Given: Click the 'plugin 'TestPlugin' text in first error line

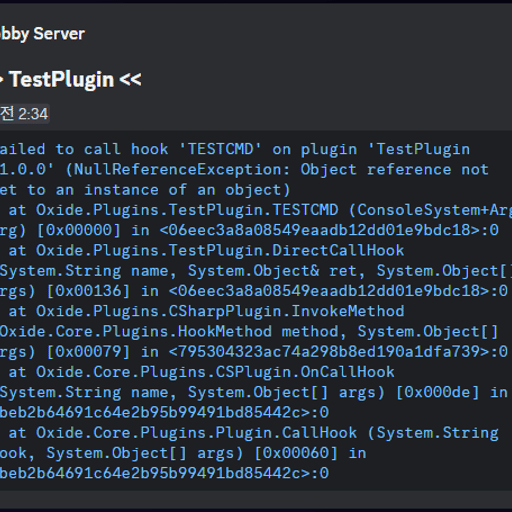Looking at the screenshot, I should [x=385, y=149].
